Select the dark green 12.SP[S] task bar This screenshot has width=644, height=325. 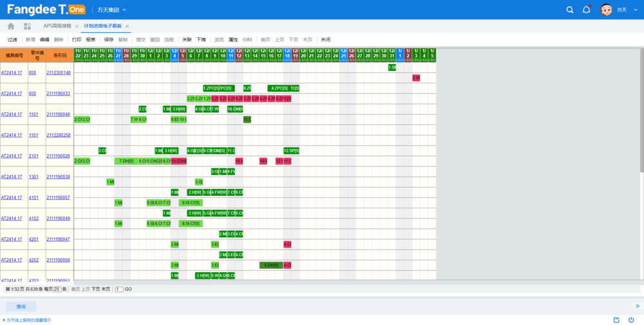pos(291,150)
